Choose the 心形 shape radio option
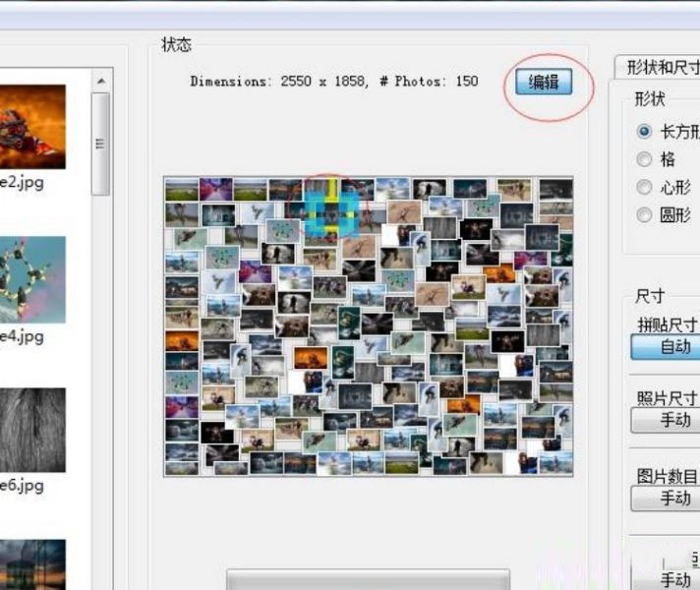The width and height of the screenshot is (700, 590). (x=644, y=187)
